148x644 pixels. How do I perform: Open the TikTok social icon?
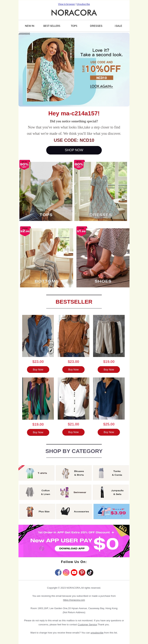point(90,572)
